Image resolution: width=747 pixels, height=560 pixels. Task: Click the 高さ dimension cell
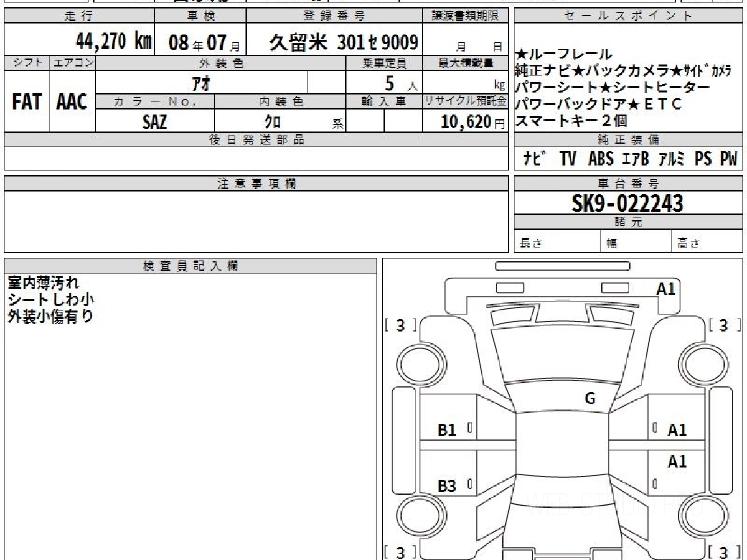[708, 241]
